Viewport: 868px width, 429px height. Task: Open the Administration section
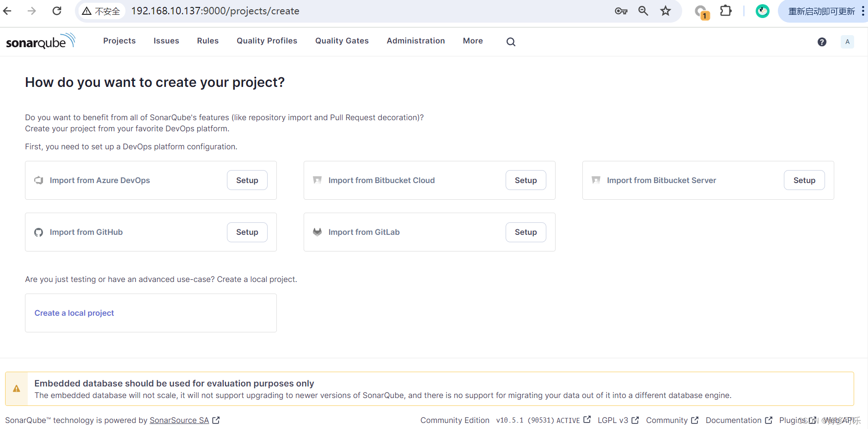416,41
